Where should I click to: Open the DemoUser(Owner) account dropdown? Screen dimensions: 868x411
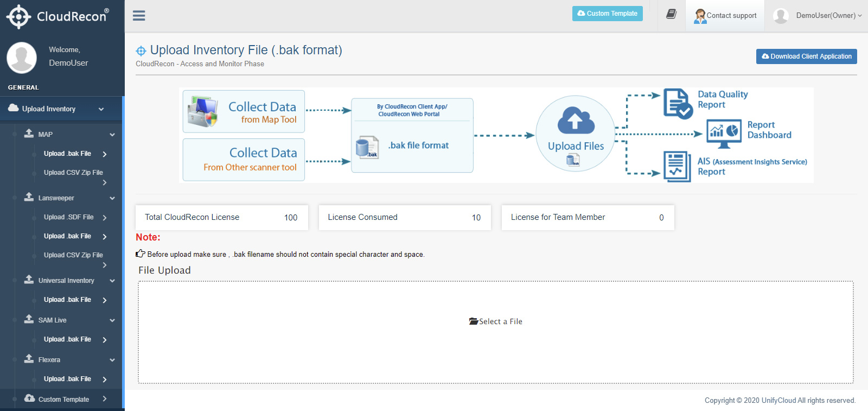(x=829, y=16)
